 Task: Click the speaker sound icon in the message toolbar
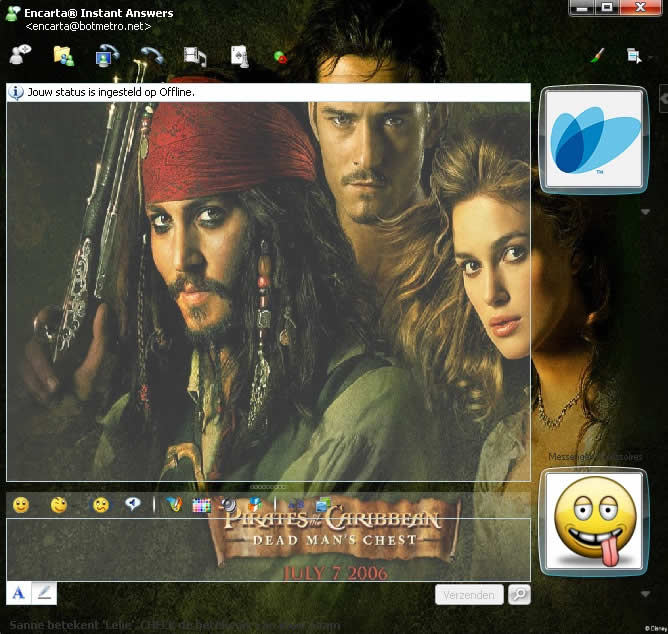[x=229, y=504]
